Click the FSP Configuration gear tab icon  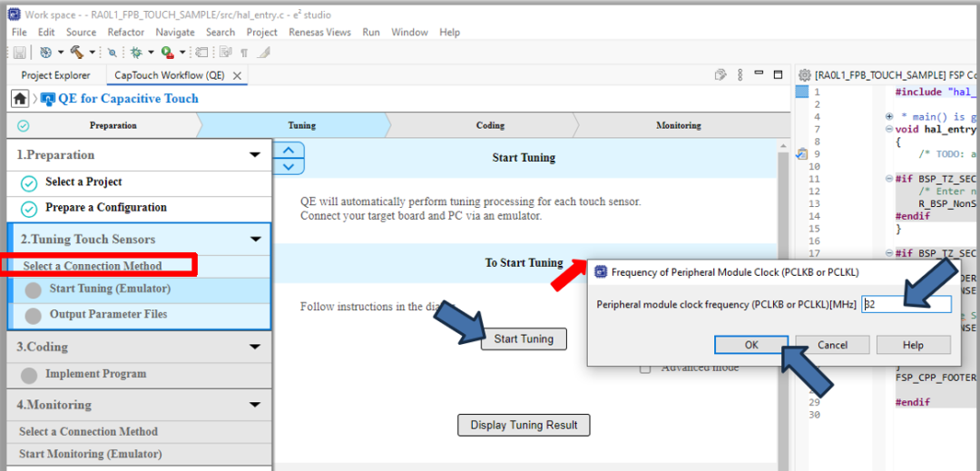pyautogui.click(x=805, y=75)
